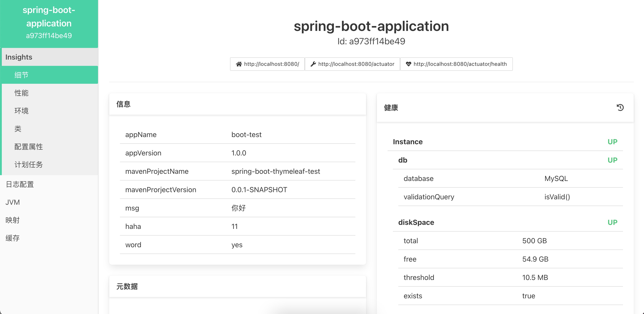Screen dimensions: 644x314
Task: Click the spring-boot-application sidebar header
Action: [x=49, y=23]
